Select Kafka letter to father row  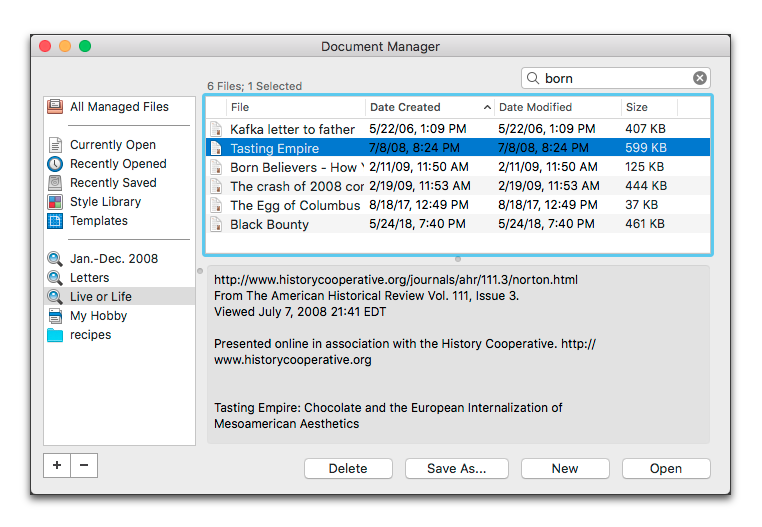[458, 129]
